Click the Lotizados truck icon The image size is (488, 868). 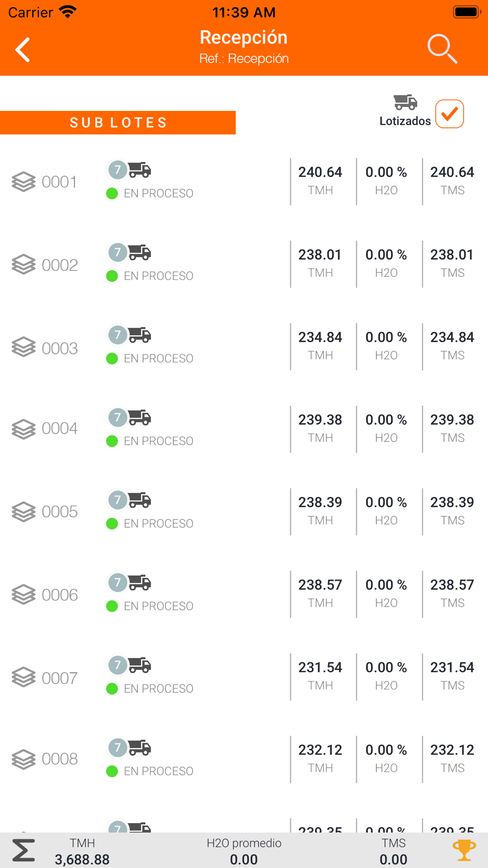[x=406, y=103]
